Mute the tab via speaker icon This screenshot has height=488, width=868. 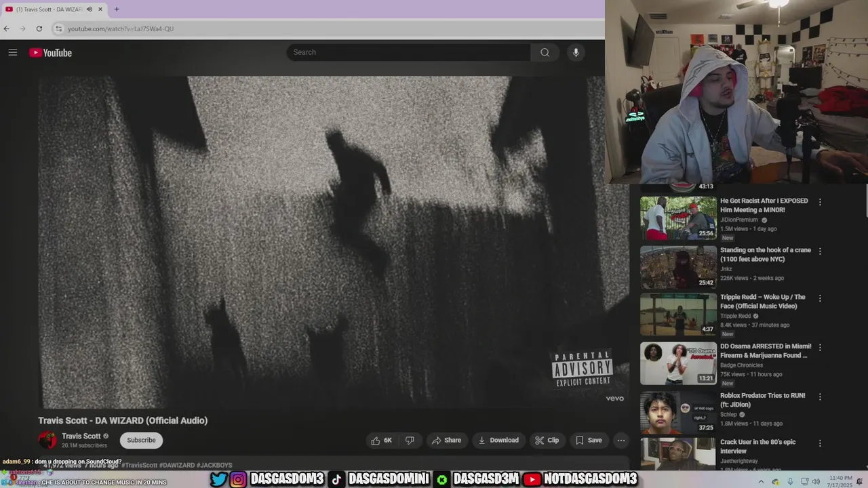tap(90, 9)
